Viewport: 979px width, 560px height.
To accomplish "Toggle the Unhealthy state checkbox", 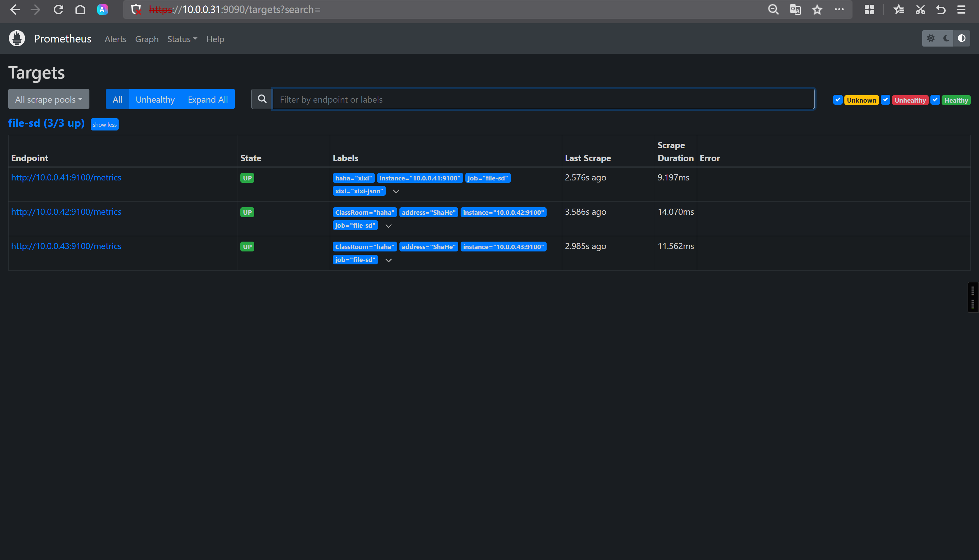I will click(x=886, y=100).
